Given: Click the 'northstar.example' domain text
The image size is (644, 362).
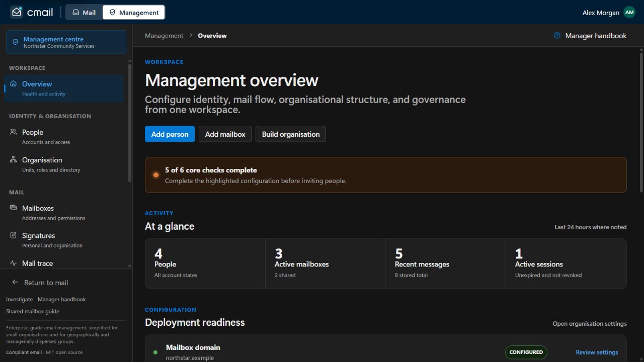Looking at the screenshot, I should pyautogui.click(x=190, y=358).
